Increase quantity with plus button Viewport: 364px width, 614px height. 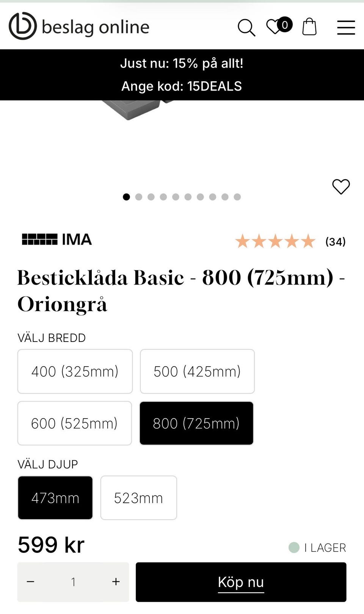tap(116, 582)
